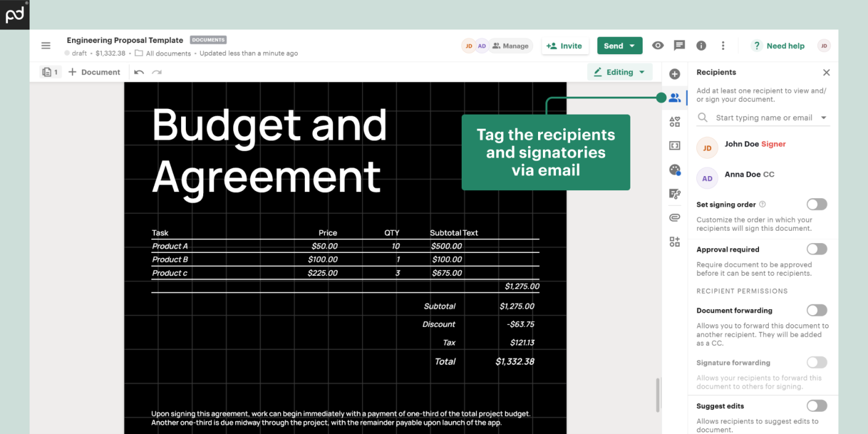Viewport: 868px width, 434px height.
Task: Enable Document forwarding toggle
Action: (x=817, y=310)
